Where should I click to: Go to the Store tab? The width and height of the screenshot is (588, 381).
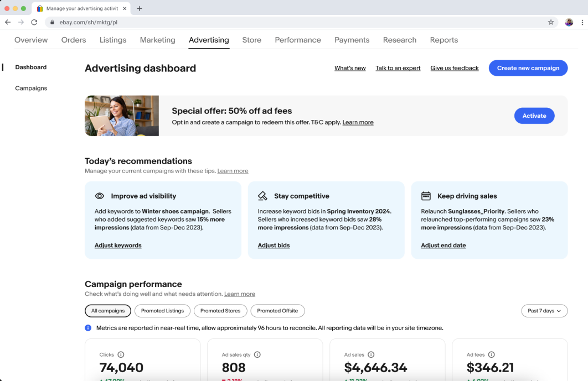point(251,40)
